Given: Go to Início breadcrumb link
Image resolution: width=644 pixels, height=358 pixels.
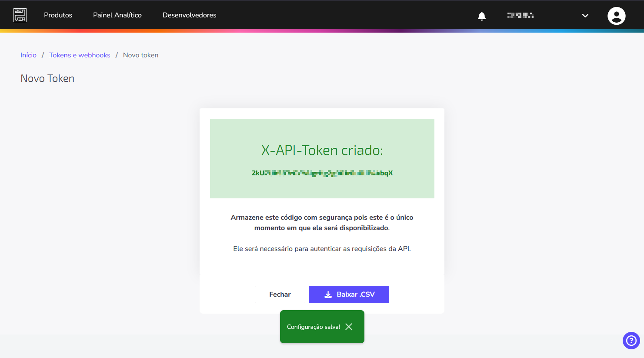Looking at the screenshot, I should pyautogui.click(x=28, y=55).
